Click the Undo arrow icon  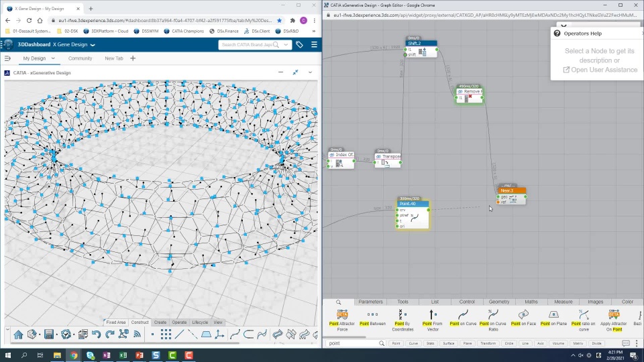click(x=96, y=335)
